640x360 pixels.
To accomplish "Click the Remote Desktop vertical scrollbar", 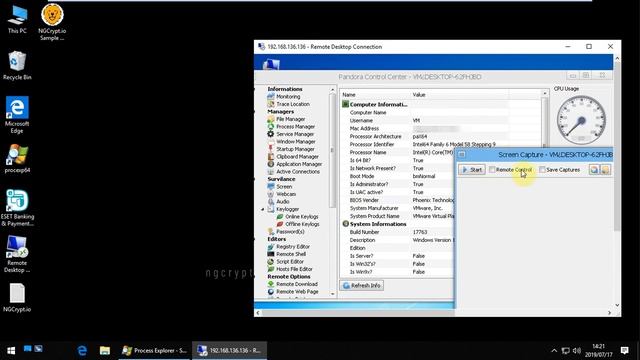I will click(617, 182).
